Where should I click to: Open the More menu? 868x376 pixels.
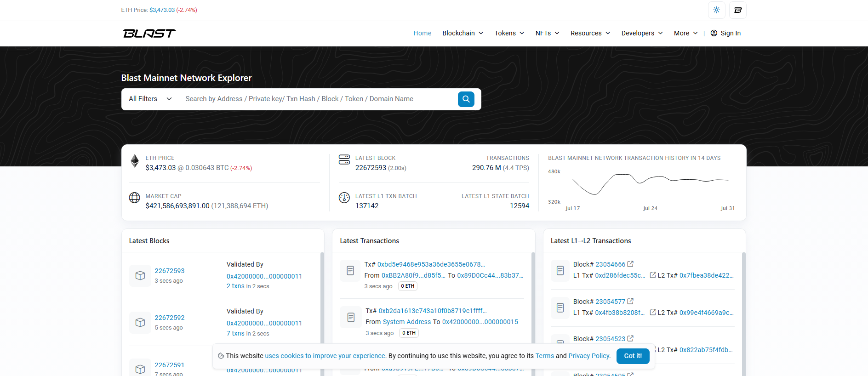point(685,33)
